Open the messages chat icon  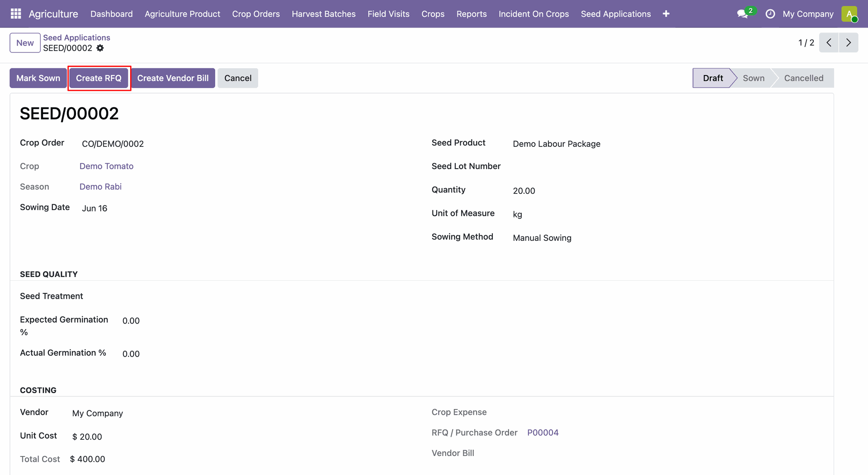[743, 14]
